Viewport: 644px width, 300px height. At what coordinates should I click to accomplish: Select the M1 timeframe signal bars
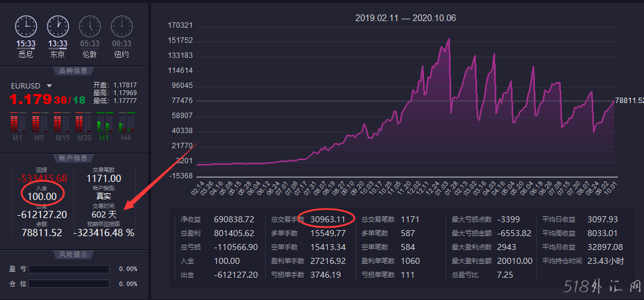click(17, 122)
